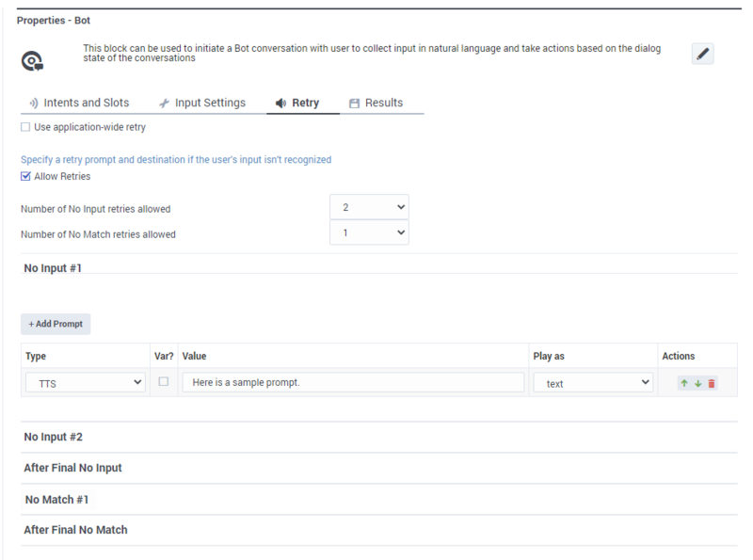Screen dimensions: 753x560
Task: Click the speaker icon on Retry tab
Action: point(280,103)
